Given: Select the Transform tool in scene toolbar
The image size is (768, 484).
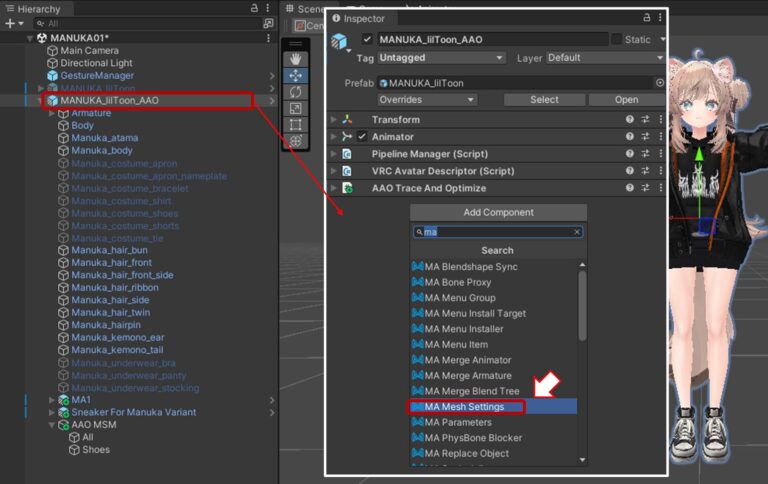Looking at the screenshot, I should pyautogui.click(x=296, y=141).
